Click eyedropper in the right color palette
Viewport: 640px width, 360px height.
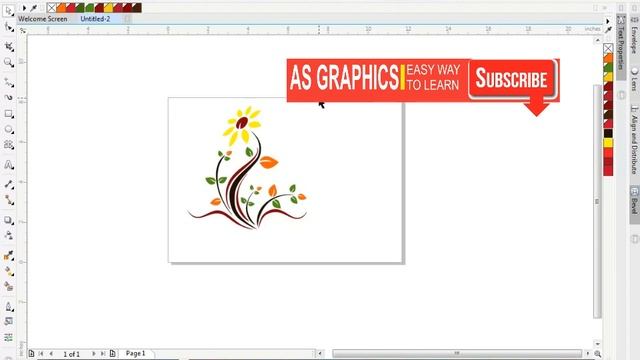608,30
